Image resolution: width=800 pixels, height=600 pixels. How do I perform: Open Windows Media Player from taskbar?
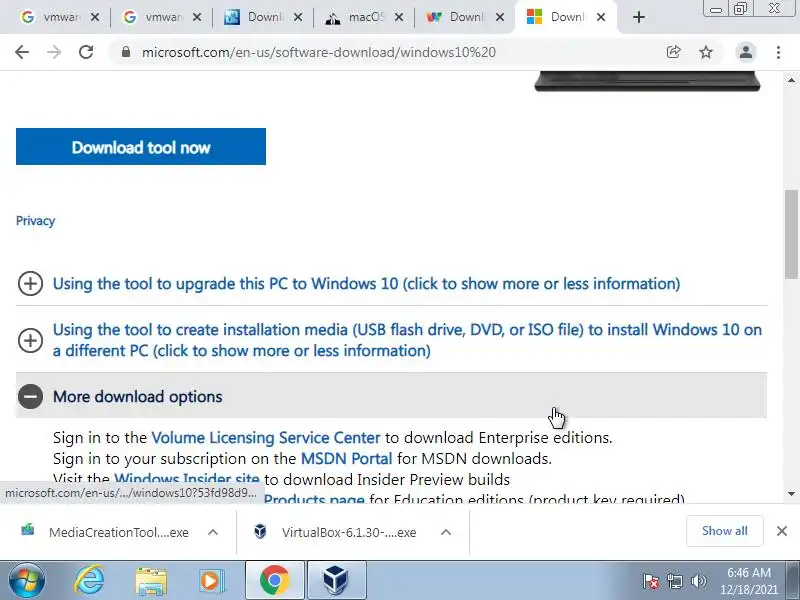(x=211, y=580)
